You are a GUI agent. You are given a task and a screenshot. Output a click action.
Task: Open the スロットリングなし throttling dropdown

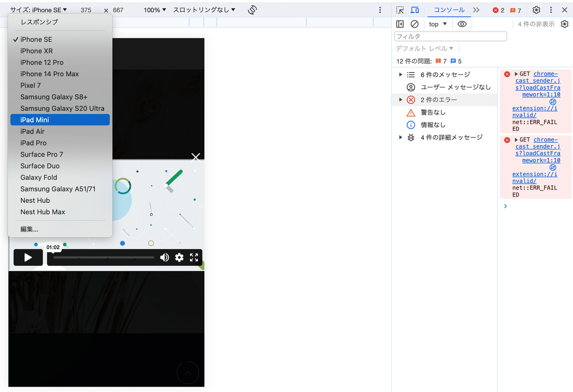pyautogui.click(x=204, y=10)
